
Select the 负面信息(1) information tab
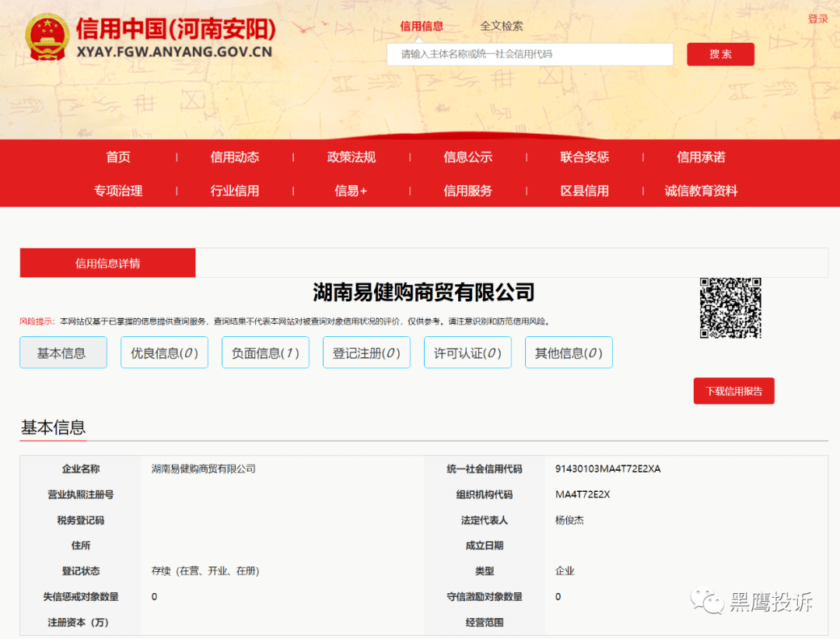[x=265, y=352]
